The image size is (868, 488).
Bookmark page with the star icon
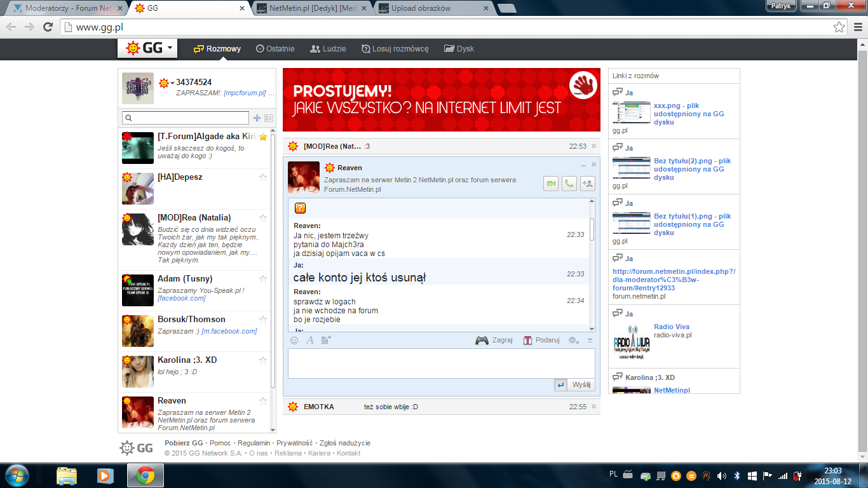[x=839, y=27]
